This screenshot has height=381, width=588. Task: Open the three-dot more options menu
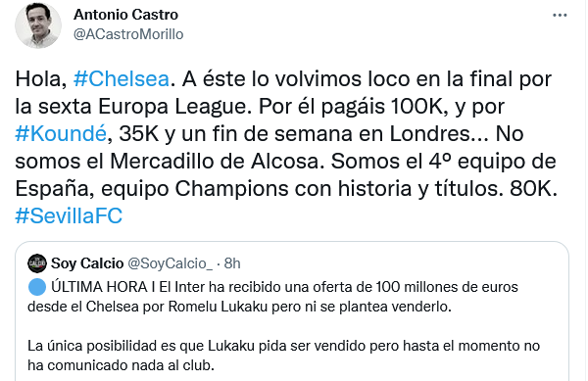click(560, 16)
